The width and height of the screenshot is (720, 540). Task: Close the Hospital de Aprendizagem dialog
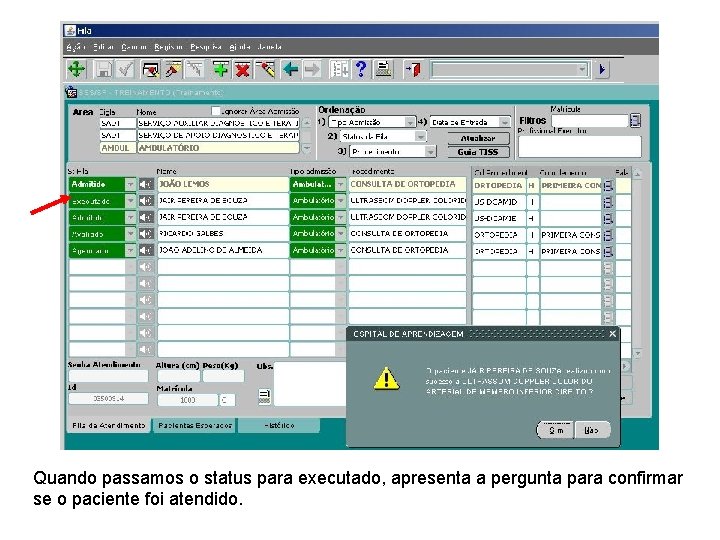point(613,334)
